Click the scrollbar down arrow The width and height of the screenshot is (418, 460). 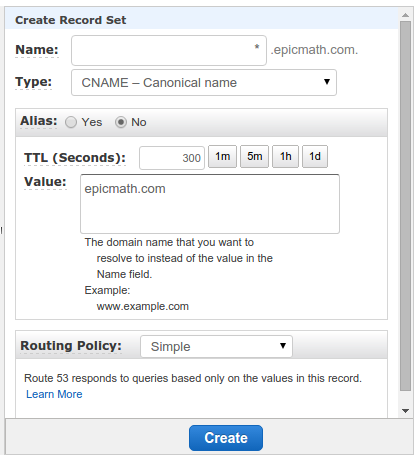[405, 411]
